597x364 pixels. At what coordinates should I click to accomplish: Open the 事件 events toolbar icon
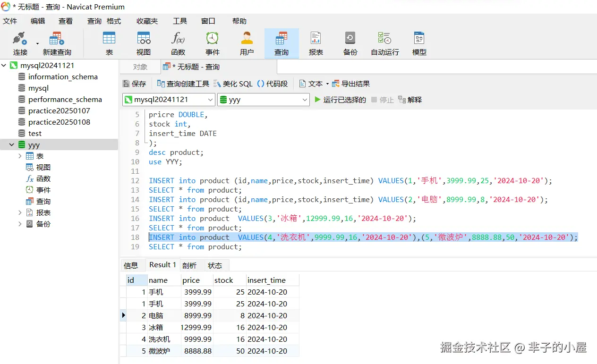pos(213,43)
